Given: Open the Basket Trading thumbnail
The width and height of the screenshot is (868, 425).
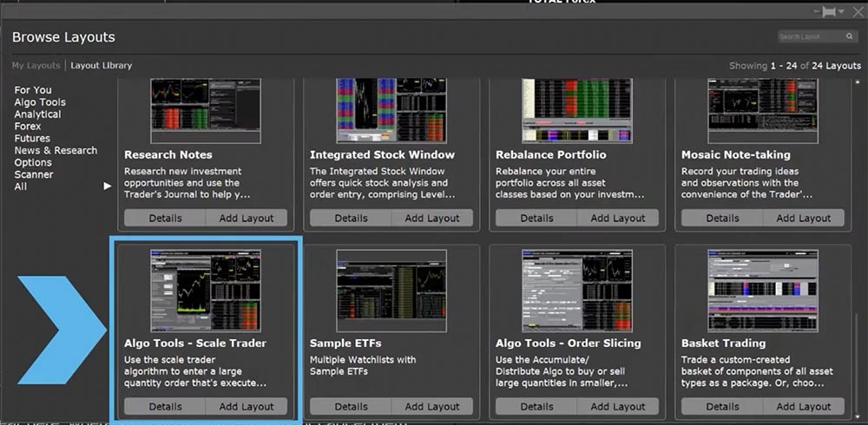Looking at the screenshot, I should [x=763, y=291].
